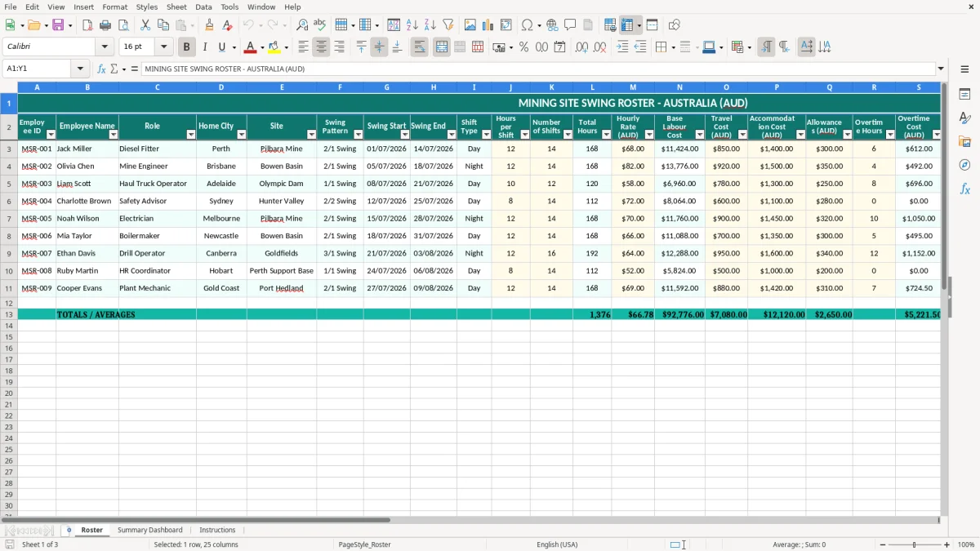
Task: Click Format as Percent icon
Action: 523,47
